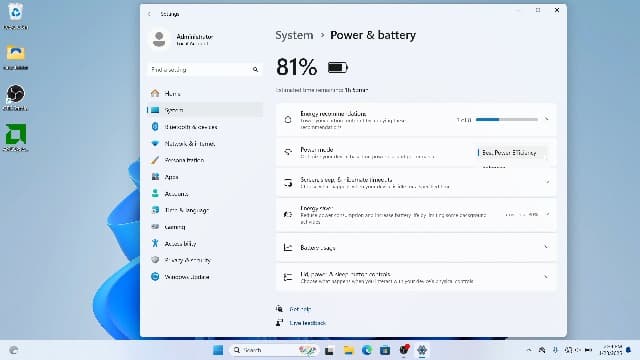Expand Energy recommendations section
Viewport: 640px width, 360px height.
click(416, 120)
